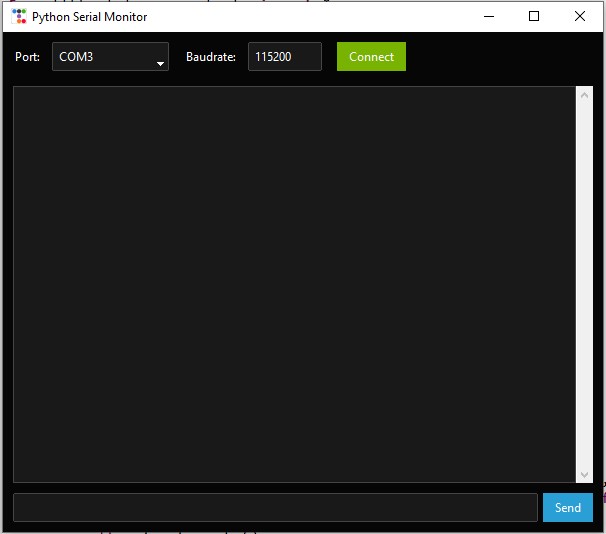The width and height of the screenshot is (606, 534).
Task: Close the Python Serial Monitor window
Action: [x=580, y=16]
